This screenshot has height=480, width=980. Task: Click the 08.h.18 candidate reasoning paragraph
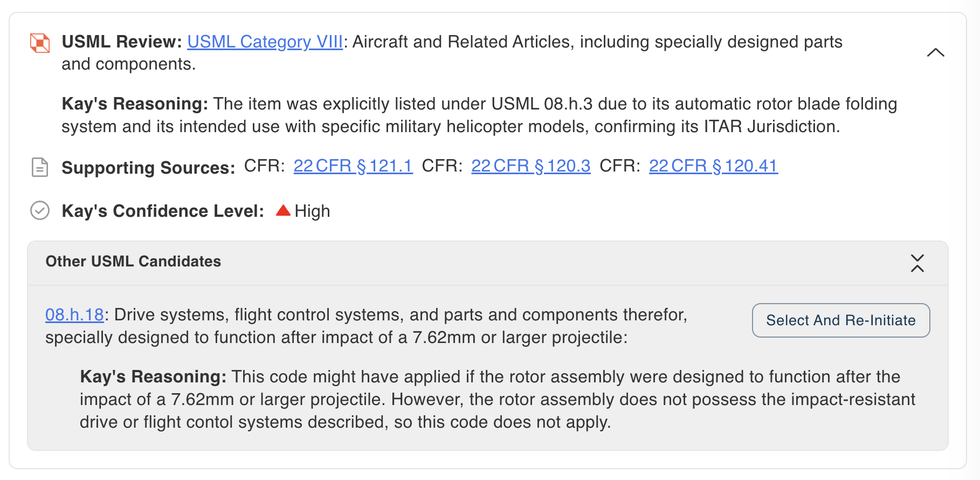point(498,399)
